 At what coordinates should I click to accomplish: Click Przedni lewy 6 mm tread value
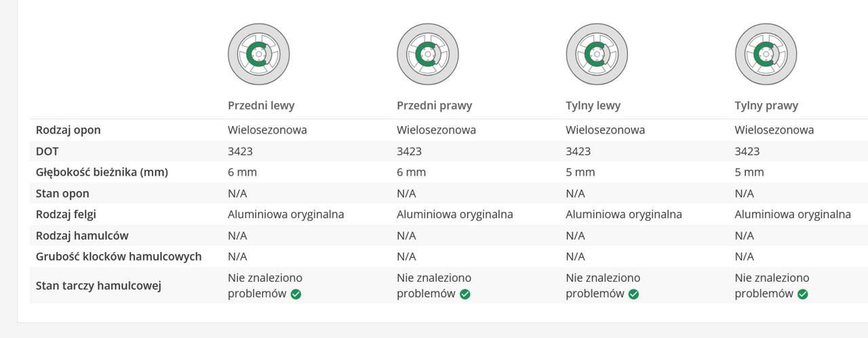click(242, 172)
